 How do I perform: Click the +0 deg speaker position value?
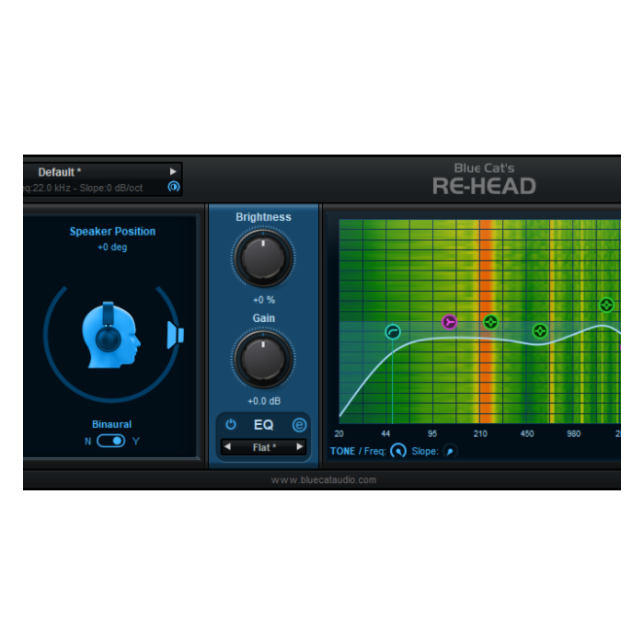112,247
